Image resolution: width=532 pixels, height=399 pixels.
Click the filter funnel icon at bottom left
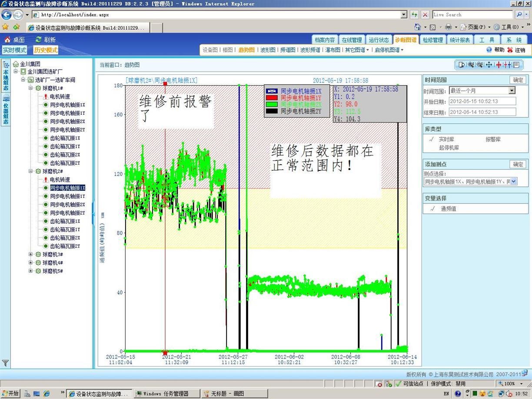[5, 363]
